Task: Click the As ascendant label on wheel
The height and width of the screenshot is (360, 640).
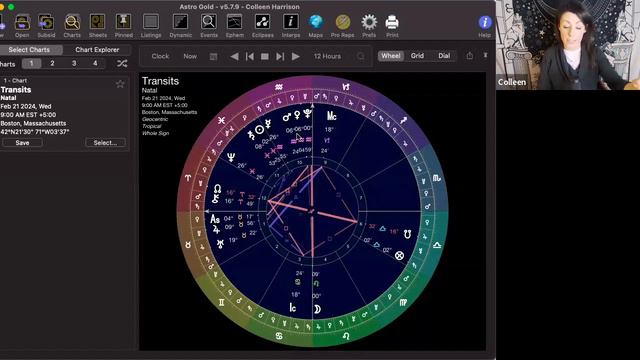Action: click(215, 219)
